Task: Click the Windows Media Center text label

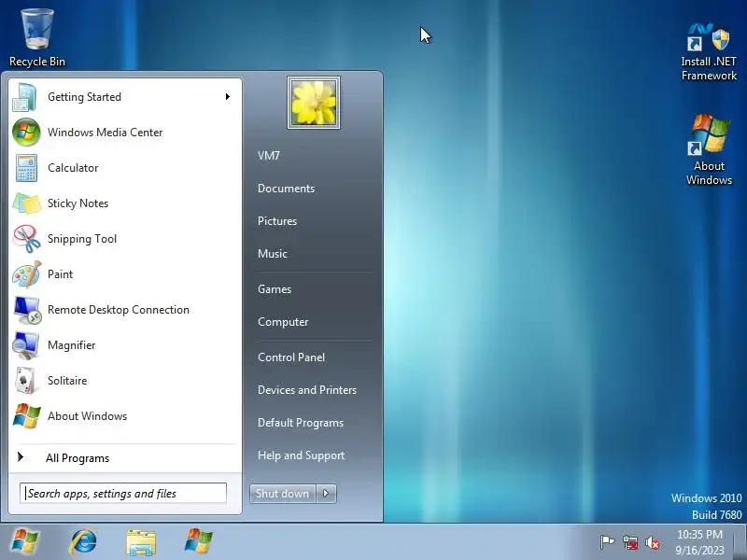Action: (106, 133)
